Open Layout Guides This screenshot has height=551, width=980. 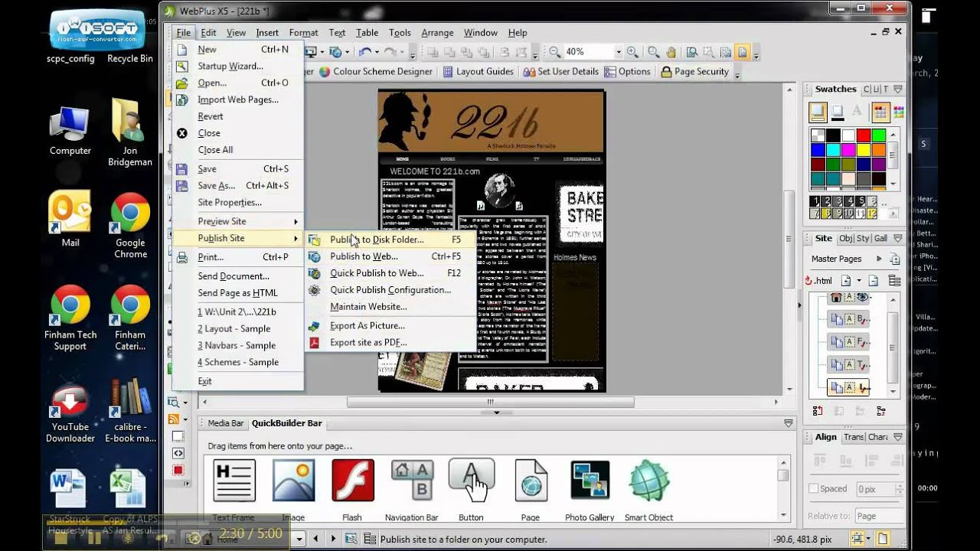coord(478,71)
